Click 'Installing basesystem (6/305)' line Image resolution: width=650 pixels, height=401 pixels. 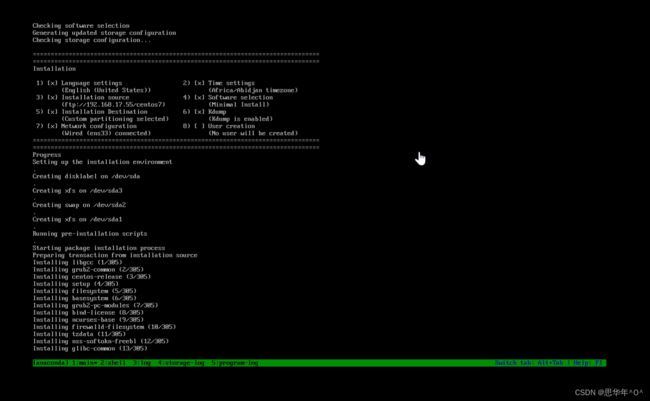click(85, 298)
